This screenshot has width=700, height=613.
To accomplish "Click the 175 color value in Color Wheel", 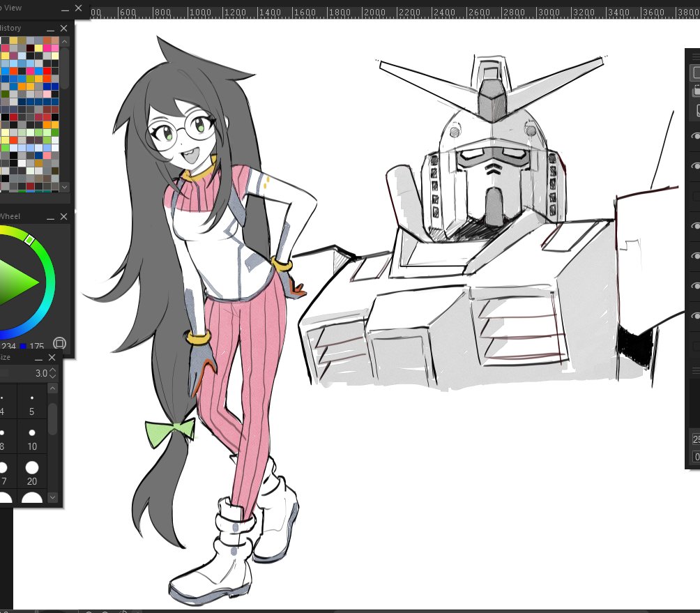I will 37,346.
